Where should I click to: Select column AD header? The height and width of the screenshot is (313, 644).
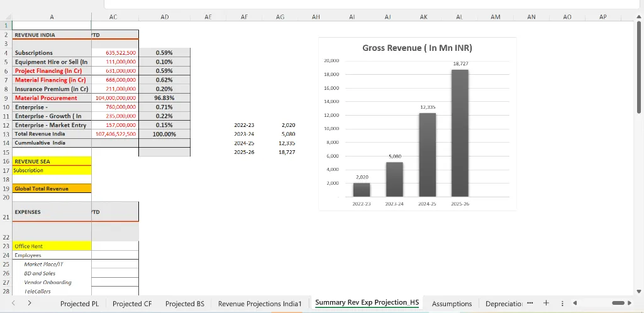(x=165, y=17)
